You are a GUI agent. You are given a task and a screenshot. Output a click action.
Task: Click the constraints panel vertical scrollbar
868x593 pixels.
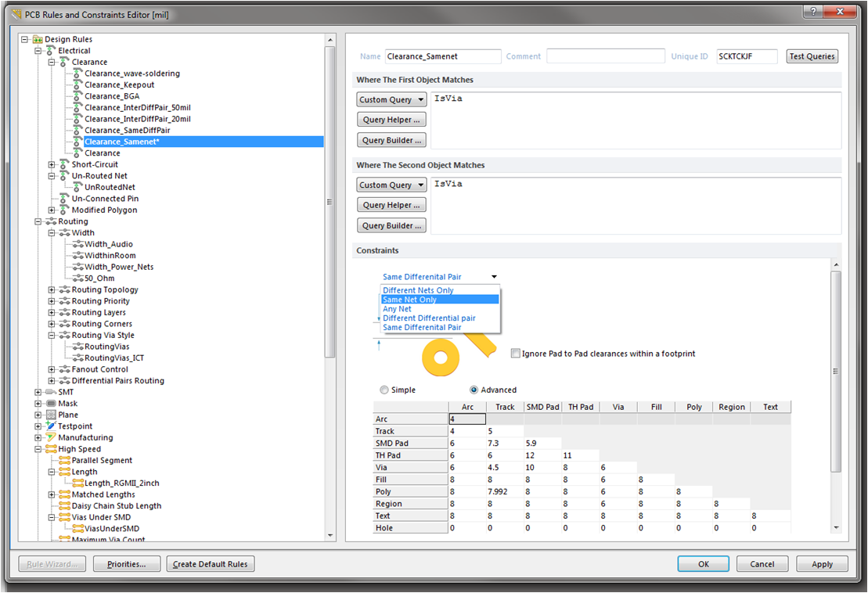(836, 372)
